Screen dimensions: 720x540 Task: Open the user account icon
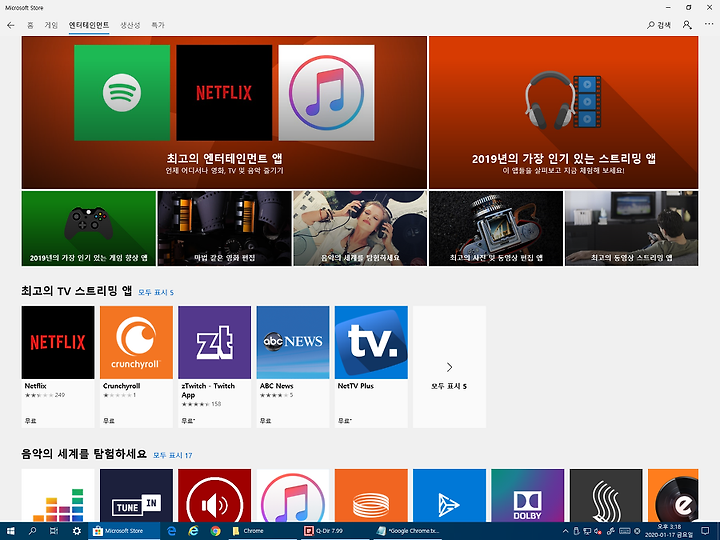(x=687, y=25)
